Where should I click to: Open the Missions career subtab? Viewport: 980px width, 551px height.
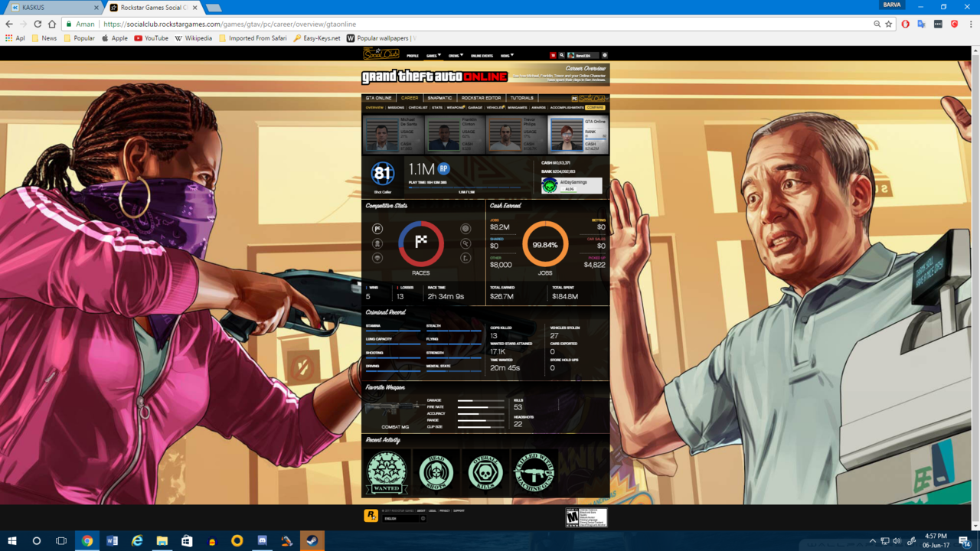click(x=396, y=108)
